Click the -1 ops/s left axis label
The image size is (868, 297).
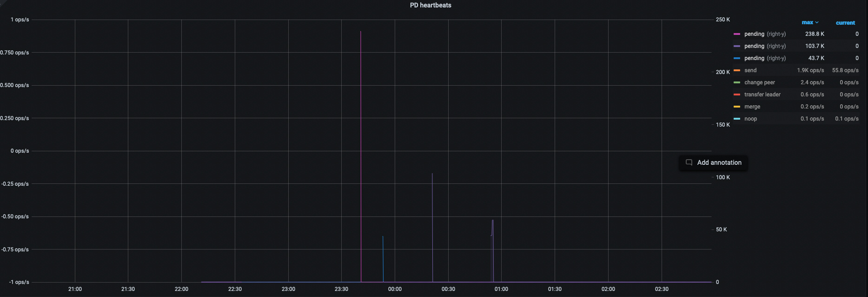click(x=19, y=282)
